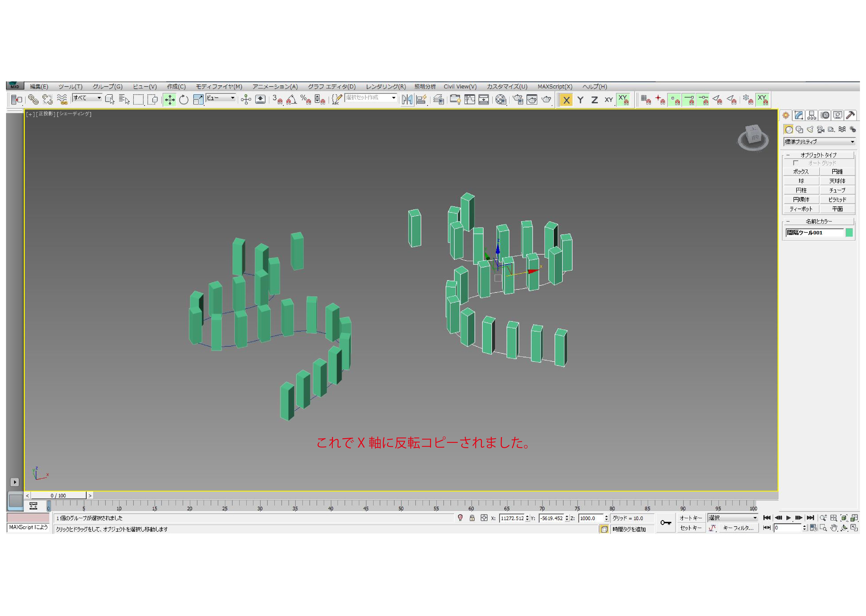Open the Modify panel tab
The width and height of the screenshot is (866, 616).
coord(799,115)
